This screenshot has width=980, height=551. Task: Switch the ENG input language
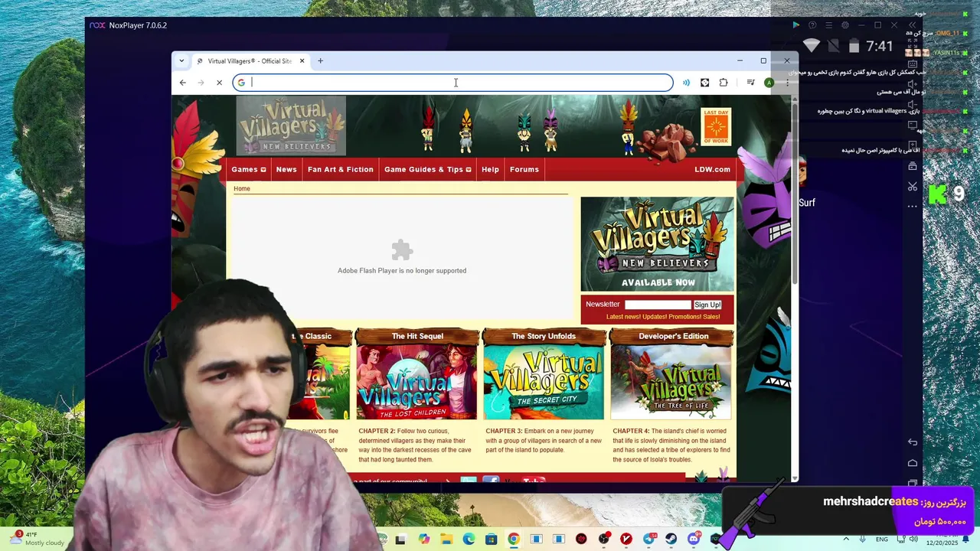[882, 540]
